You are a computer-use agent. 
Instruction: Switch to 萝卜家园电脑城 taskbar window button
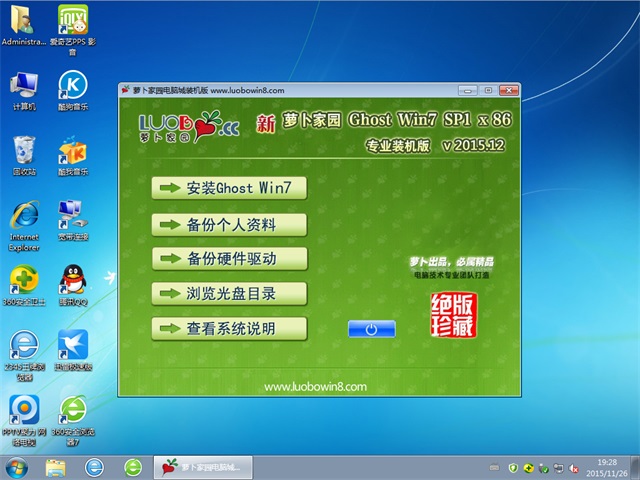pos(203,468)
